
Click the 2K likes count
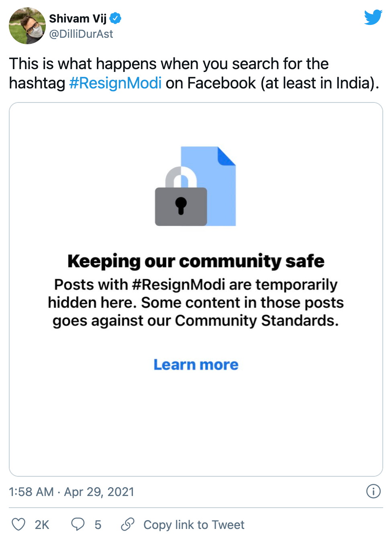point(42,525)
